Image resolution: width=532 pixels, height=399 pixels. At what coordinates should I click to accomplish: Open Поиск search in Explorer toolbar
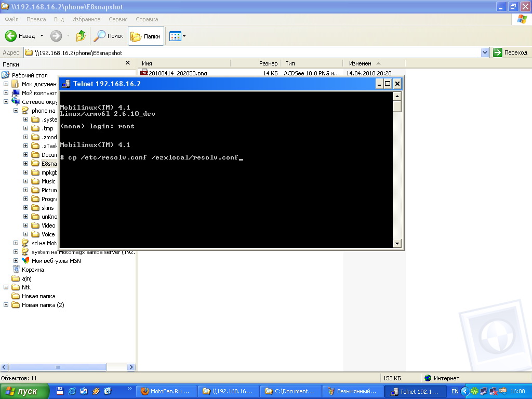pos(108,36)
